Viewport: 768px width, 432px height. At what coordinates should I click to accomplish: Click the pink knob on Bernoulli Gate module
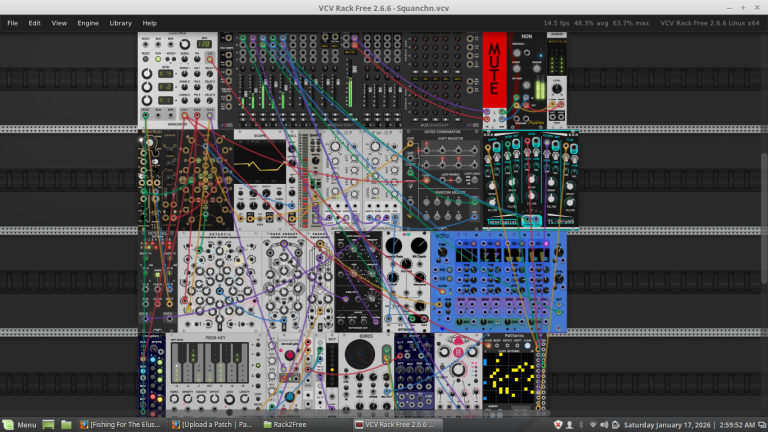click(290, 355)
